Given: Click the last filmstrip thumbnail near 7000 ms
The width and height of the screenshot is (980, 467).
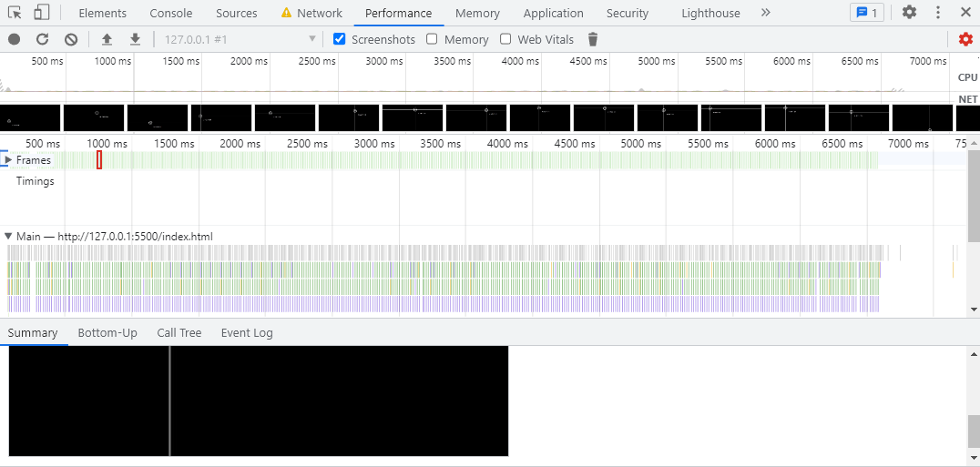Looking at the screenshot, I should click(923, 117).
